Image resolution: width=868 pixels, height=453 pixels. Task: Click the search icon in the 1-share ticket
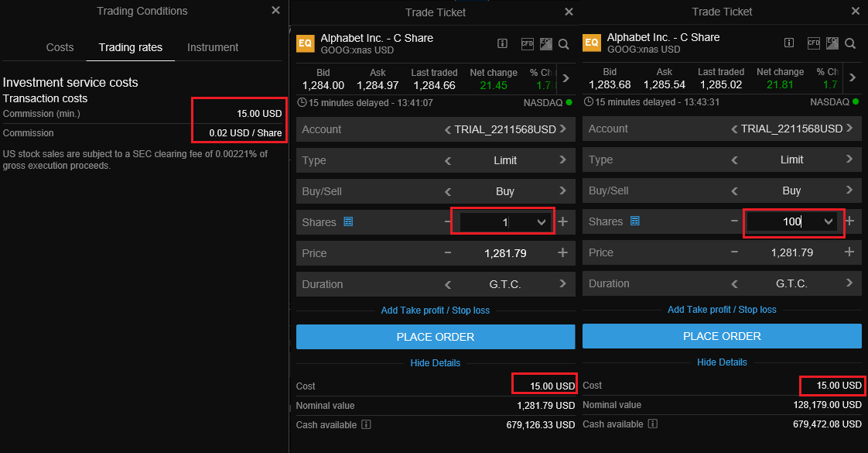click(563, 44)
